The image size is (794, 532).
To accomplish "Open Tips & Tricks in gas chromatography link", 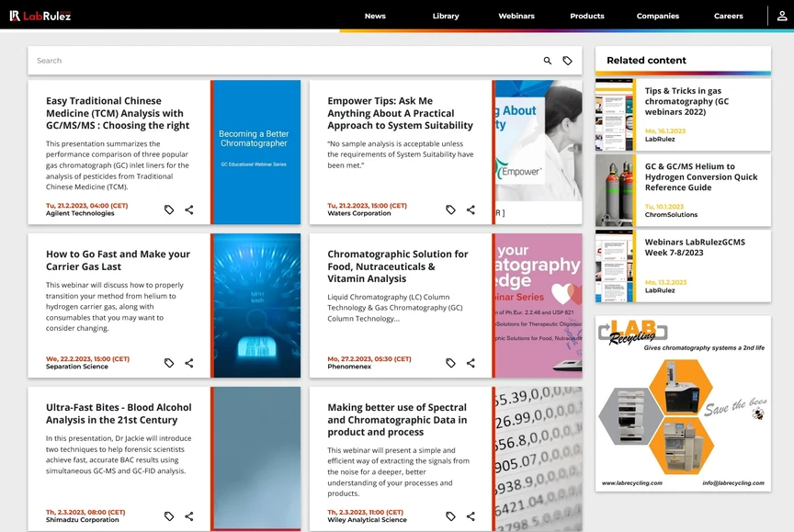I will [x=686, y=101].
